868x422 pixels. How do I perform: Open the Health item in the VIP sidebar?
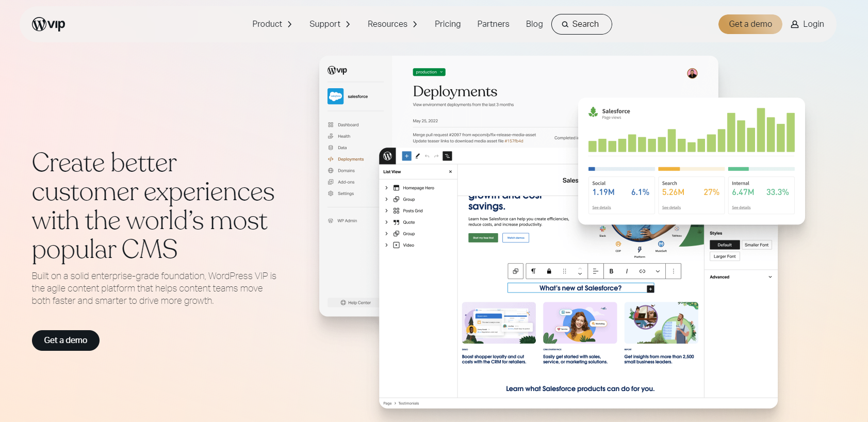[x=339, y=136]
